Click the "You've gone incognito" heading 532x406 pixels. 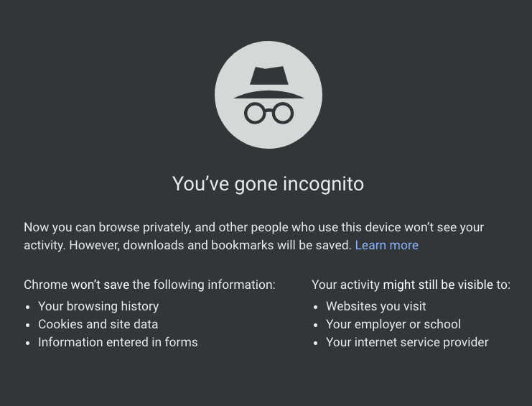[268, 184]
